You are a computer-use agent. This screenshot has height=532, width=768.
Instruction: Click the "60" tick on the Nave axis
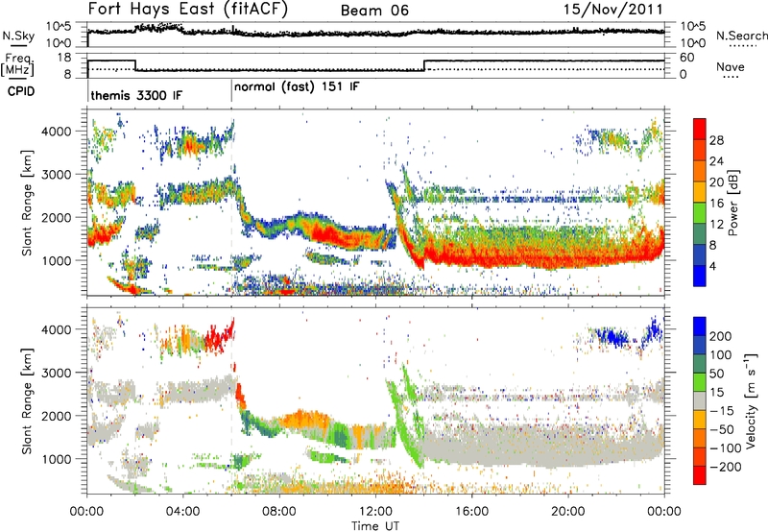(x=687, y=58)
